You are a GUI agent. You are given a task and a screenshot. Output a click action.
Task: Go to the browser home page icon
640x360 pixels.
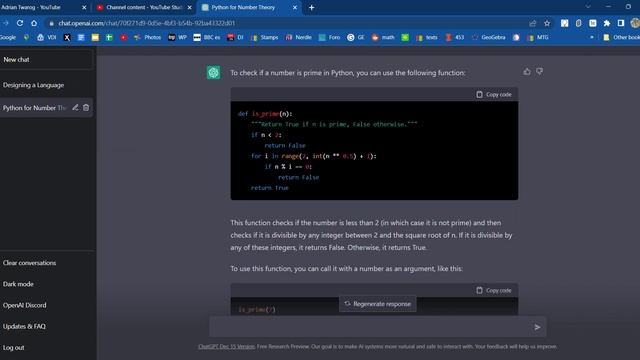click(x=34, y=23)
